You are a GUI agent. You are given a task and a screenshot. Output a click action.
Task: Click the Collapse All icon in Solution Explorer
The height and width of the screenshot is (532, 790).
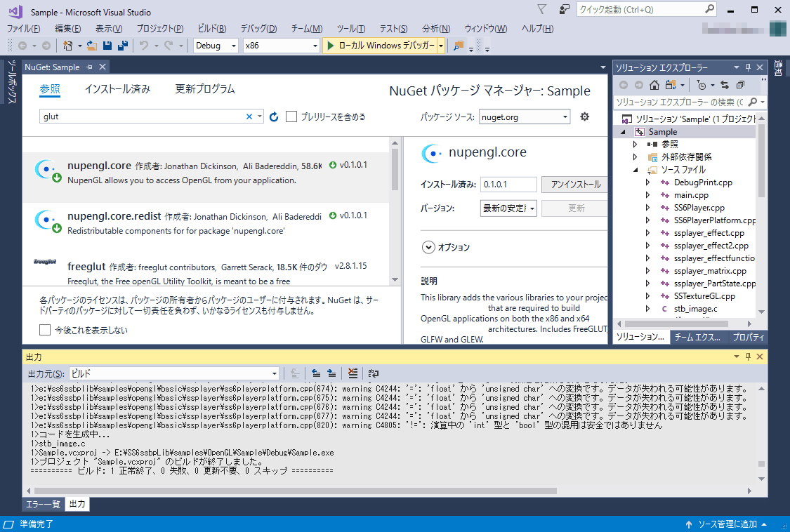click(x=740, y=85)
